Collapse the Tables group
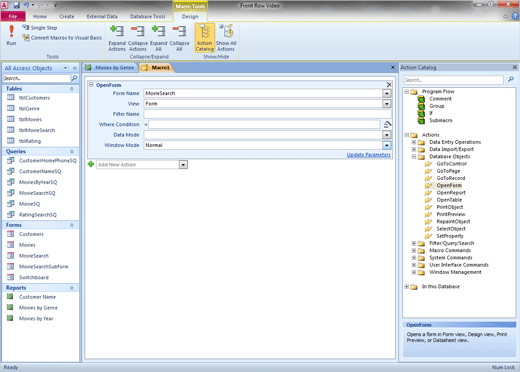 coord(71,89)
